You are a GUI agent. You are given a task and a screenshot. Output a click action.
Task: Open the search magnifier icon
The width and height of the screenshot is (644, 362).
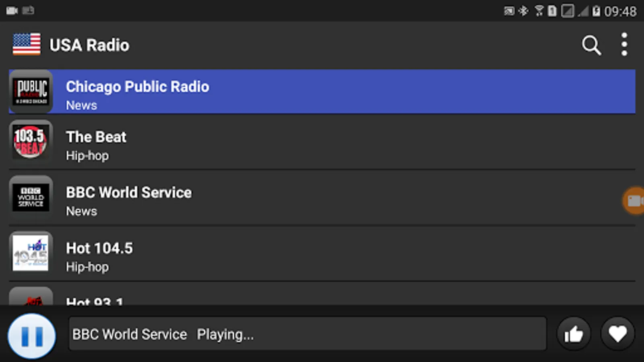[591, 45]
